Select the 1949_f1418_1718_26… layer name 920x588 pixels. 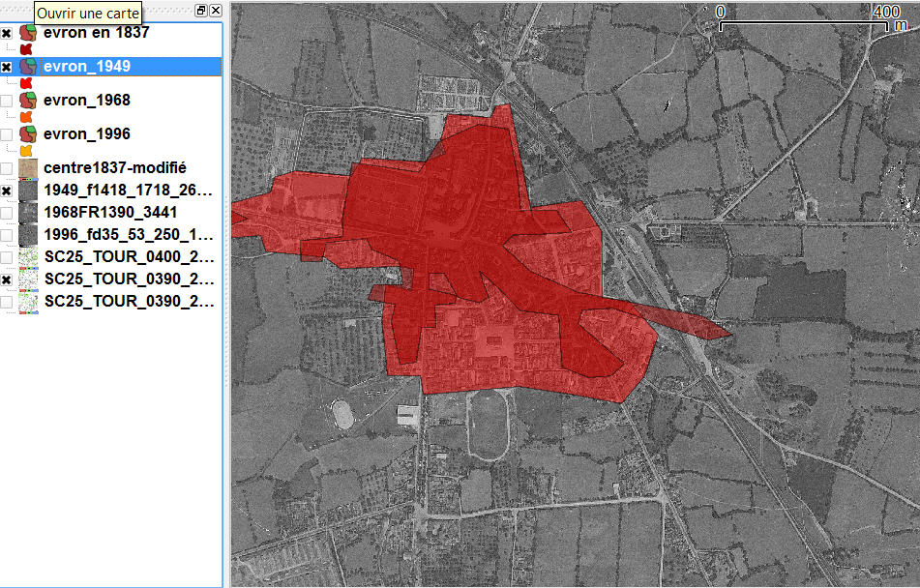click(129, 191)
